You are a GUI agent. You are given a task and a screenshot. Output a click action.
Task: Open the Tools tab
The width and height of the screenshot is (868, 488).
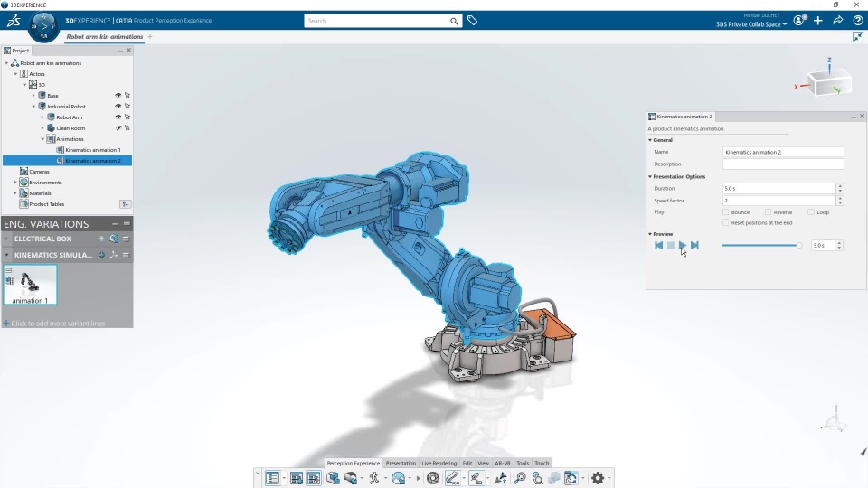coord(523,463)
